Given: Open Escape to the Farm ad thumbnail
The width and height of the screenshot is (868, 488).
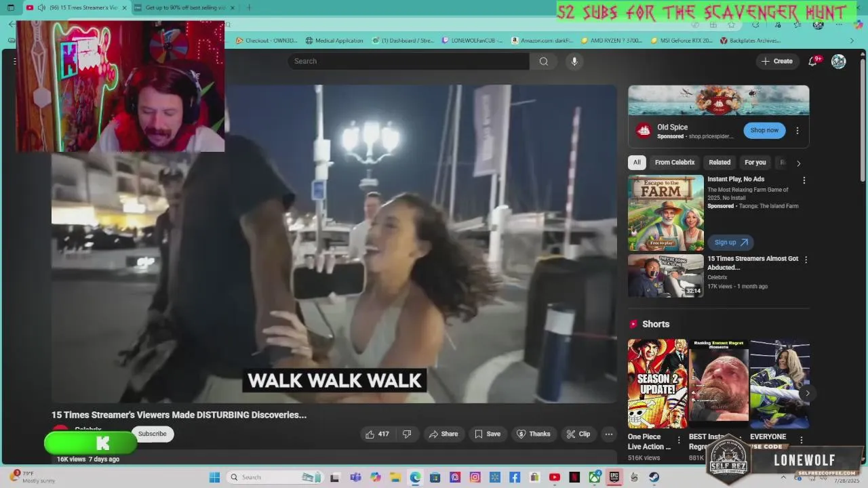Looking at the screenshot, I should (666, 213).
